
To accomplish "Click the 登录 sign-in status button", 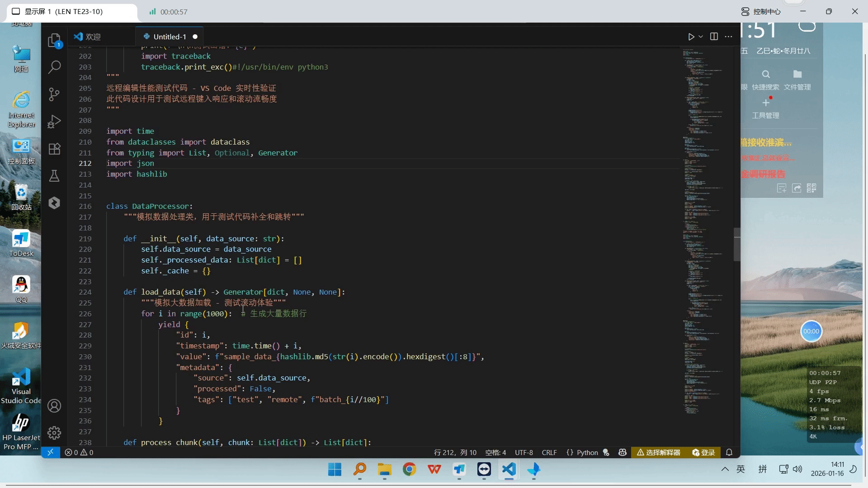I will click(x=704, y=452).
